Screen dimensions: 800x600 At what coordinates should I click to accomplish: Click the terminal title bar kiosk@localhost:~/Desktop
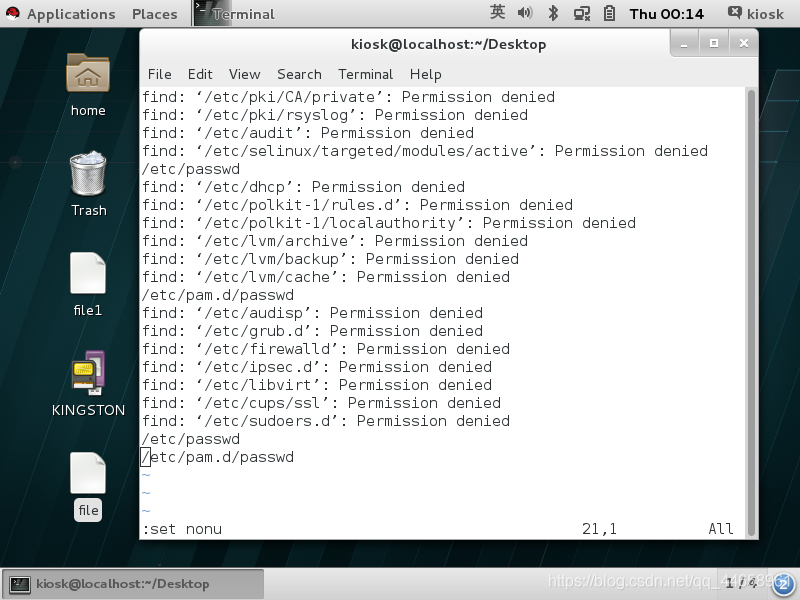(x=448, y=44)
